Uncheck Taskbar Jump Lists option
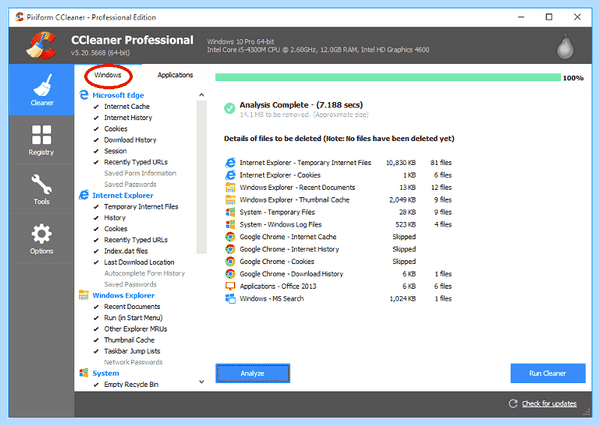600x426 pixels. (x=96, y=351)
